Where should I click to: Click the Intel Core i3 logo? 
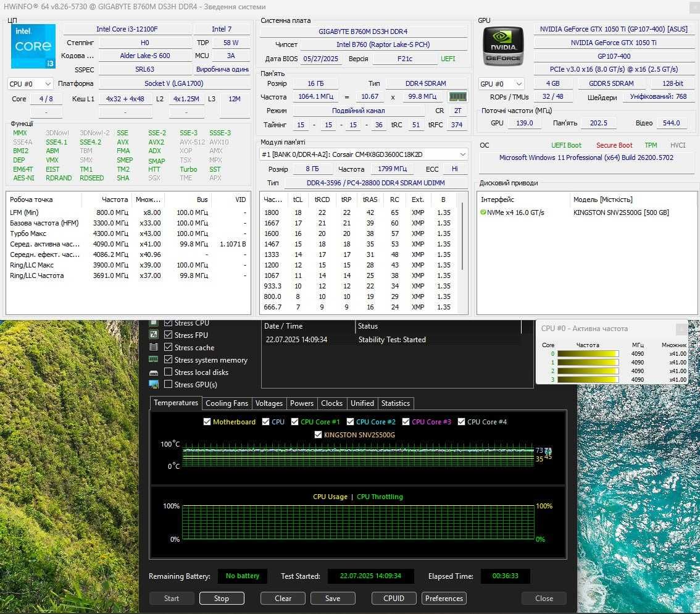click(x=33, y=46)
